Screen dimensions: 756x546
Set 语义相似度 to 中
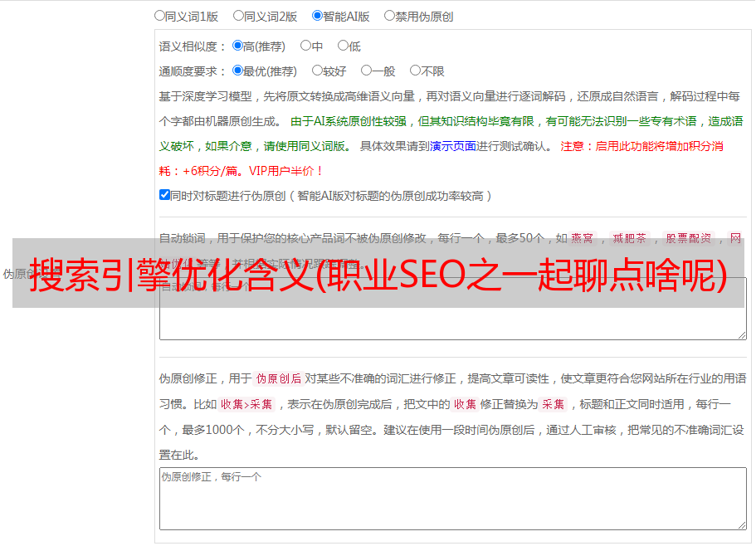pos(305,46)
